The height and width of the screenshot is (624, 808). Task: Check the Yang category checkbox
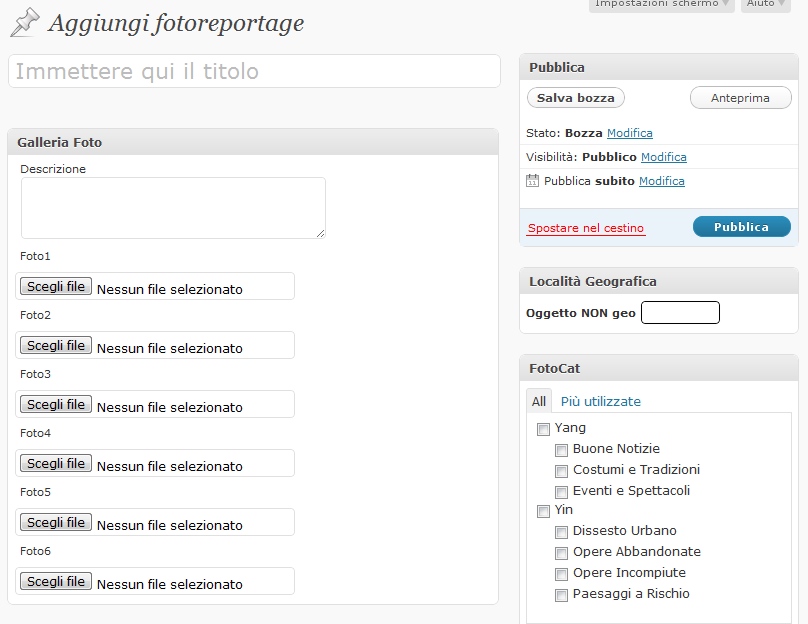pos(543,429)
